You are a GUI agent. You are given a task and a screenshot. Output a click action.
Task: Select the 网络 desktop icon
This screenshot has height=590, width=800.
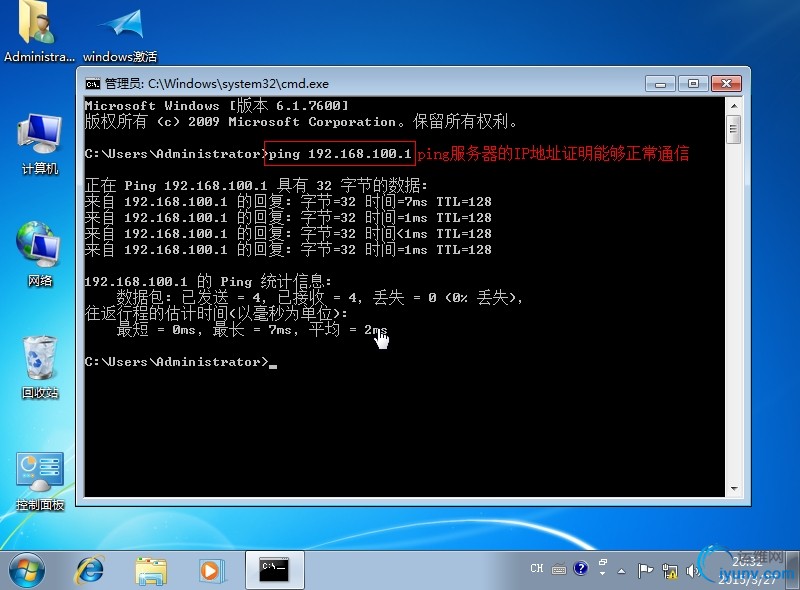(40, 254)
